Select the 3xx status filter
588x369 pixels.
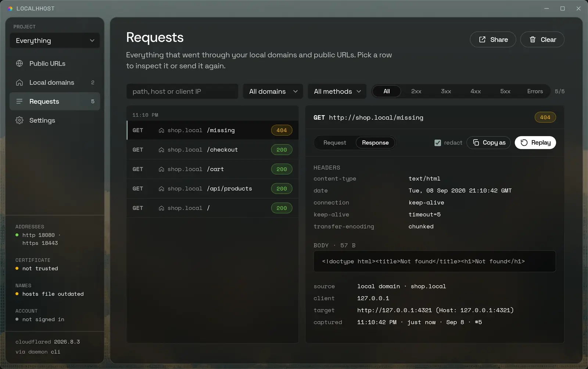[x=446, y=91]
